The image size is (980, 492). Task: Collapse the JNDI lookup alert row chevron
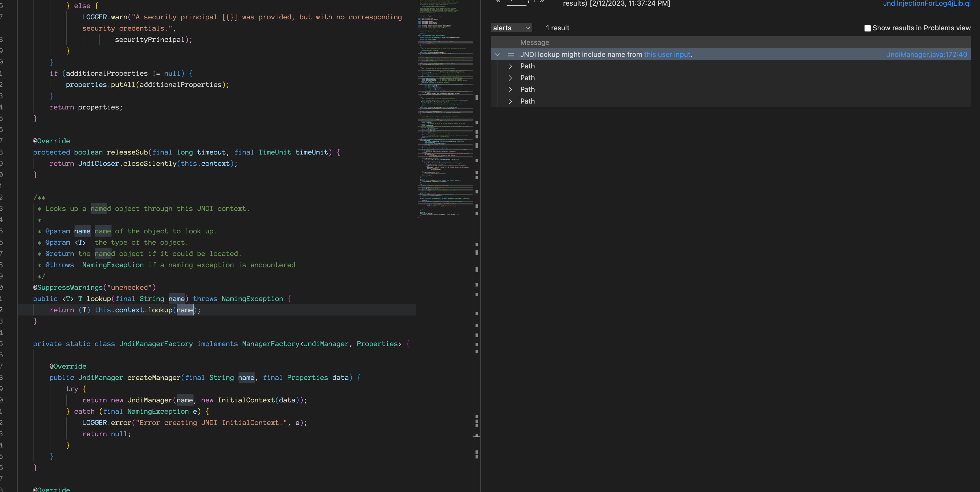pyautogui.click(x=497, y=54)
